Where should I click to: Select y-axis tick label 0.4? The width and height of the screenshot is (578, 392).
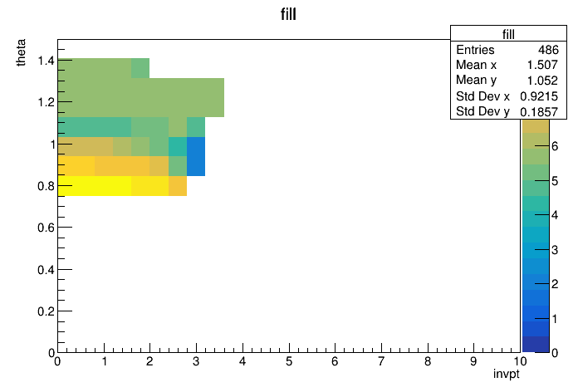tap(46, 270)
